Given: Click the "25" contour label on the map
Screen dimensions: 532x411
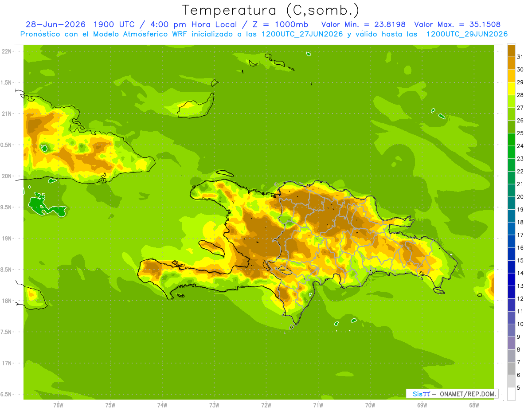Looking at the screenshot, I should 41,196.
